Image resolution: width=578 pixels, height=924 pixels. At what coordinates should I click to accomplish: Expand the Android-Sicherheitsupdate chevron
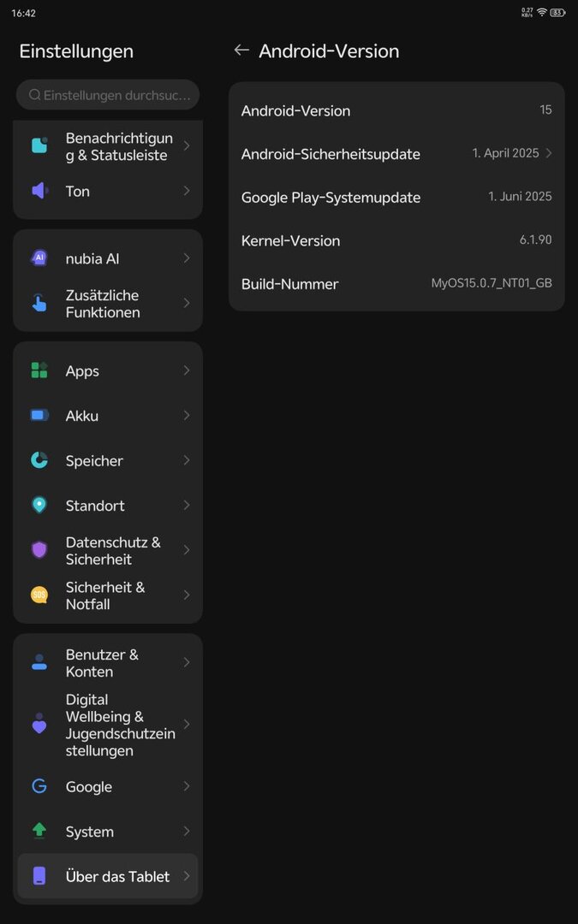pos(549,153)
